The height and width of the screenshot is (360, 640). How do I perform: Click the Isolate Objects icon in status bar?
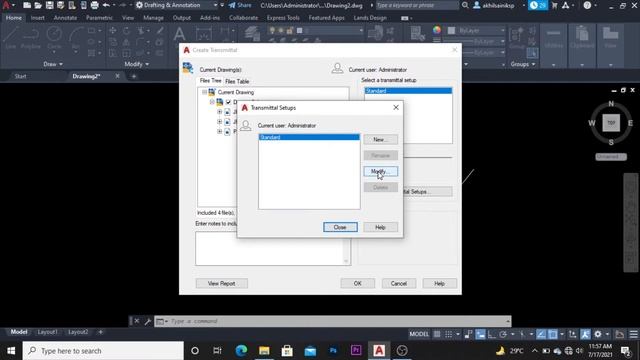click(620, 334)
